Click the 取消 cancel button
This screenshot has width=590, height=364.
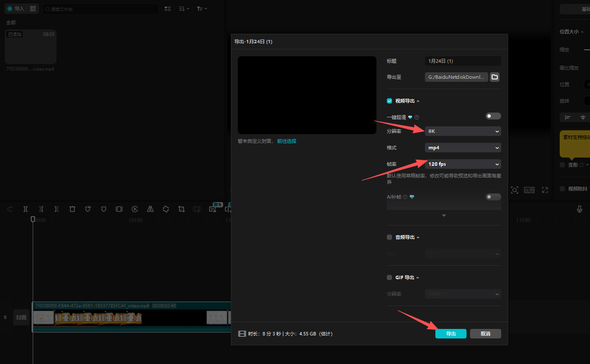(485, 334)
